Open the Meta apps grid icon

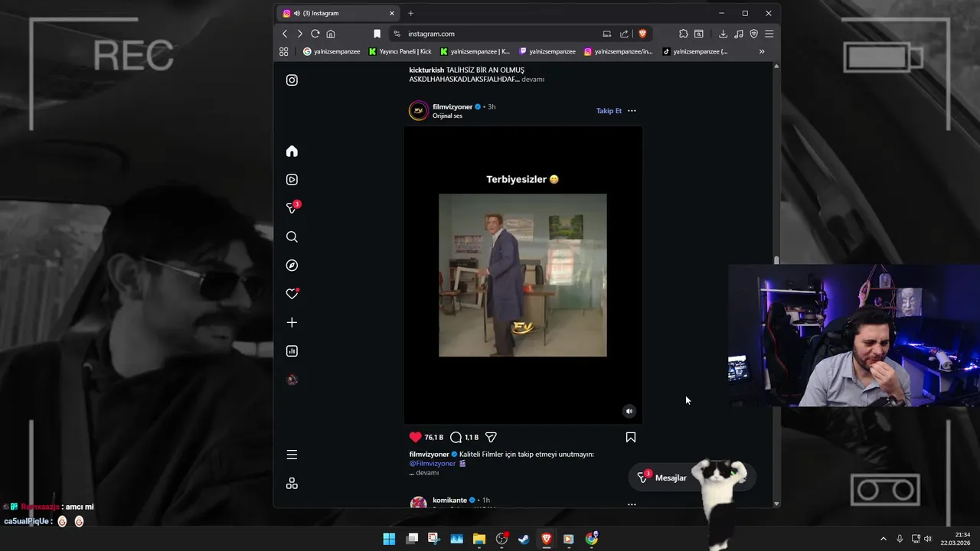[292, 484]
